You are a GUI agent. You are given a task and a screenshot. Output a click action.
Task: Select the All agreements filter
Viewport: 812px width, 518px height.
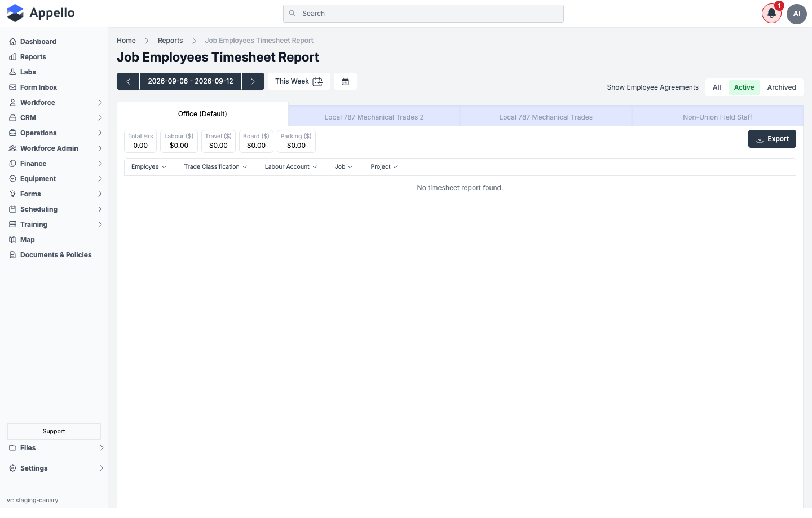point(717,87)
